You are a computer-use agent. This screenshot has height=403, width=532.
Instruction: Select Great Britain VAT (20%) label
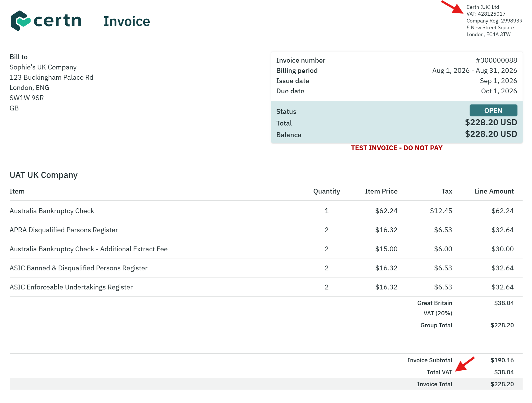(x=435, y=308)
